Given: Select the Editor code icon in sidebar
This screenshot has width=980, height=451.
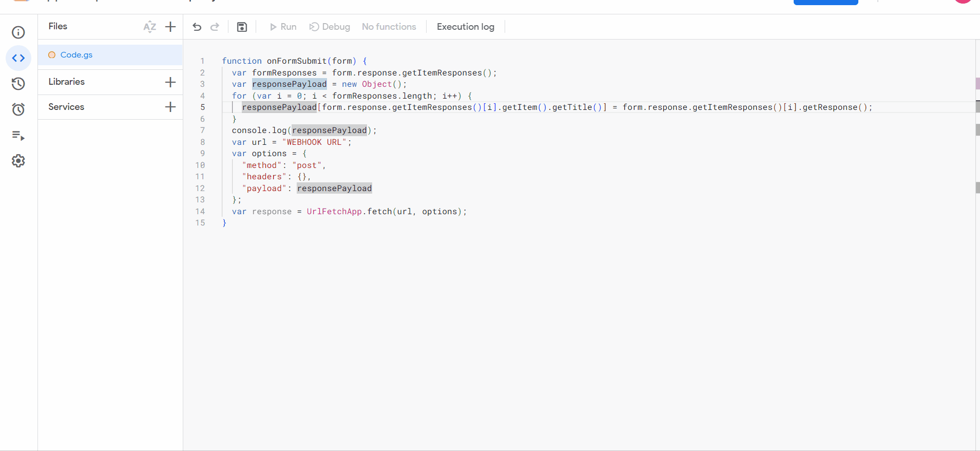Looking at the screenshot, I should coord(18,58).
